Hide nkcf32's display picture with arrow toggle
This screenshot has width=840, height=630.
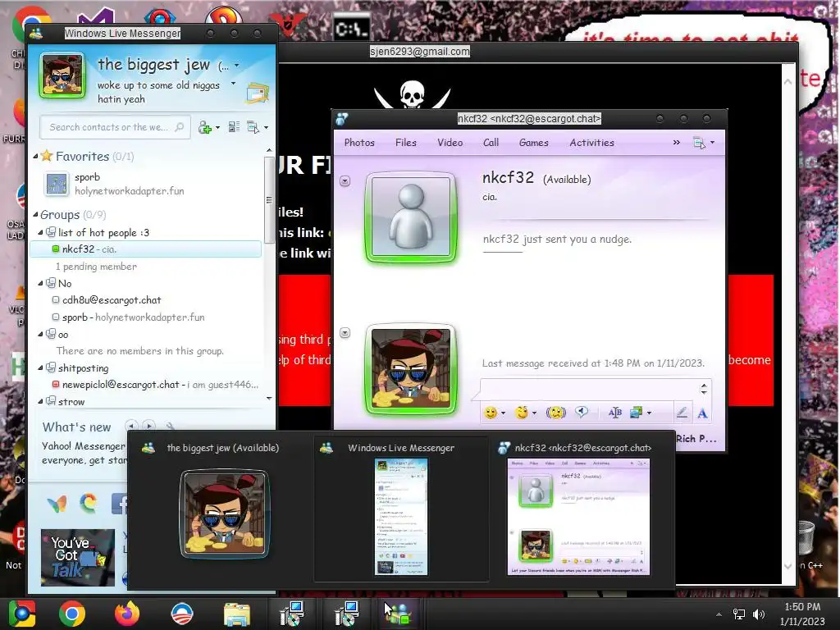coord(345,181)
